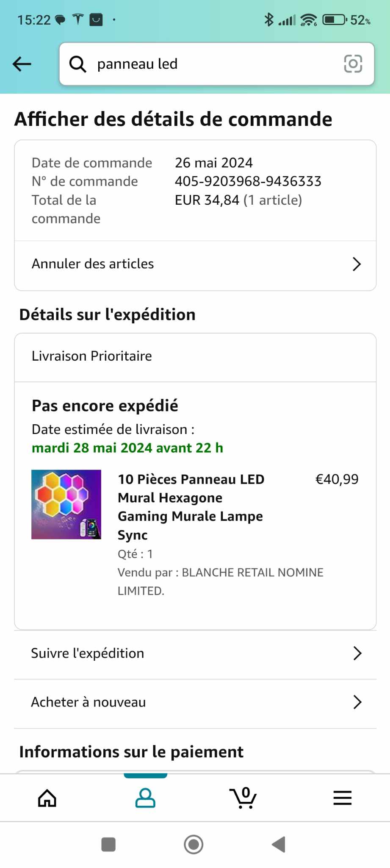The image size is (390, 868).
Task: Open Suivre l'expédition chevron
Action: point(357,653)
